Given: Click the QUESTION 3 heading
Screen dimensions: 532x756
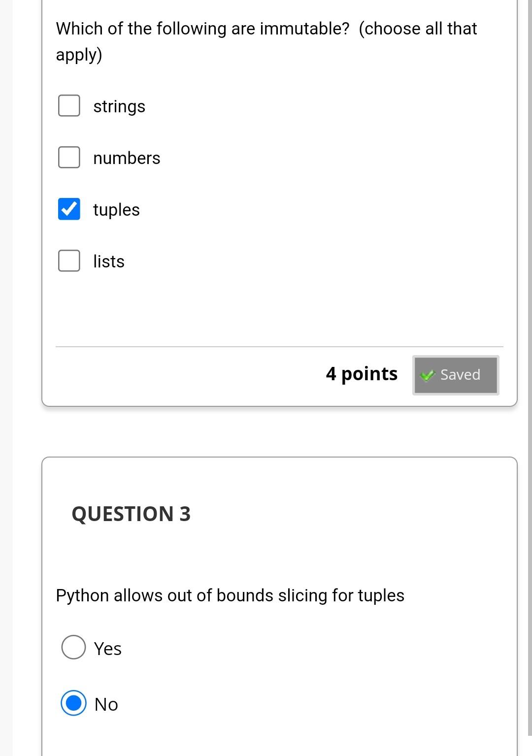Looking at the screenshot, I should tap(131, 514).
